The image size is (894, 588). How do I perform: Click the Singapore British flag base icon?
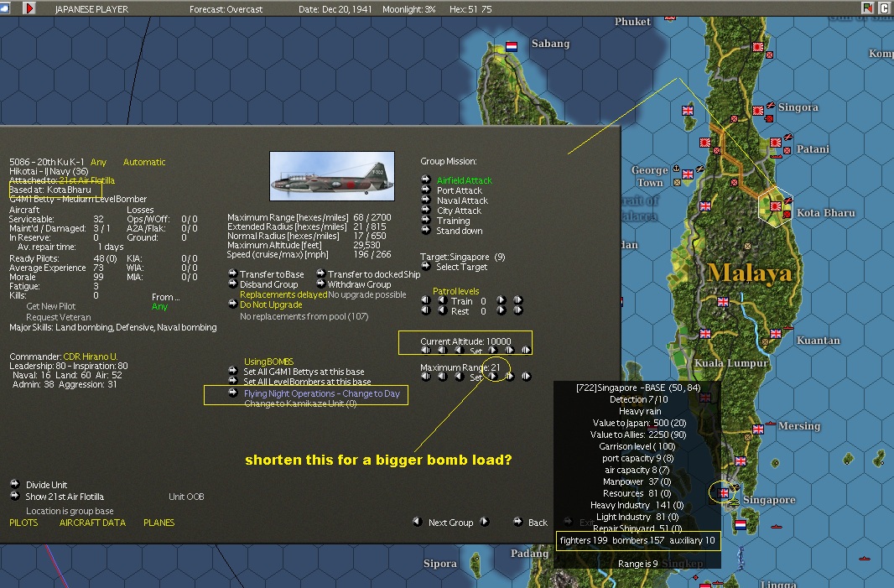coord(724,492)
